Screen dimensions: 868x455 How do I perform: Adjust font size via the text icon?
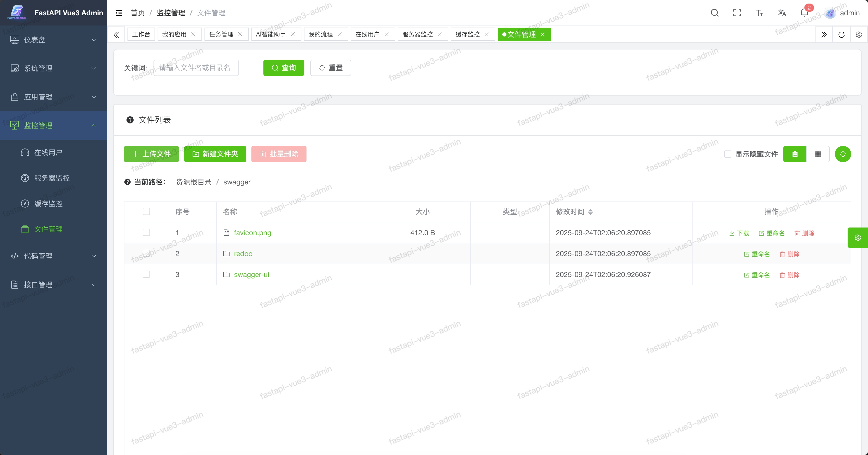tap(759, 13)
